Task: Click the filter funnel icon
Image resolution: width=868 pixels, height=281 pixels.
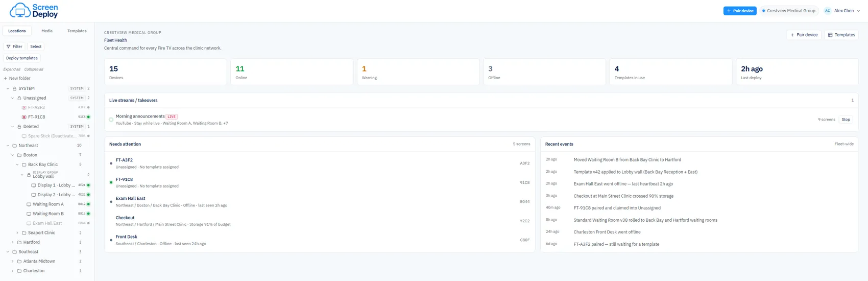Action: (8, 46)
